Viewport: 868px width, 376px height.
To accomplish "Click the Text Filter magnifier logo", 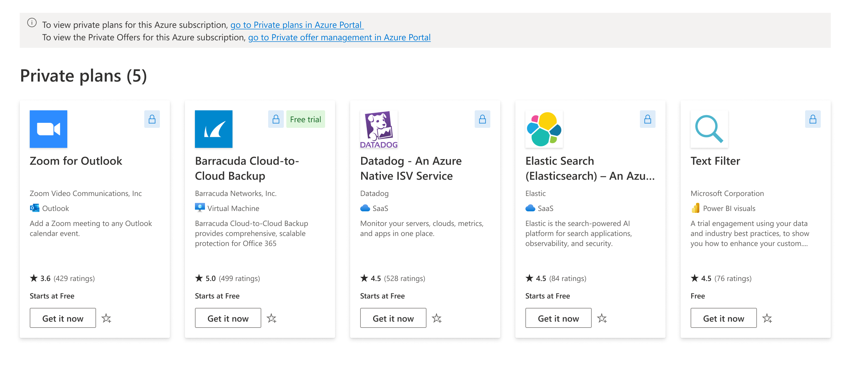I will tap(709, 129).
